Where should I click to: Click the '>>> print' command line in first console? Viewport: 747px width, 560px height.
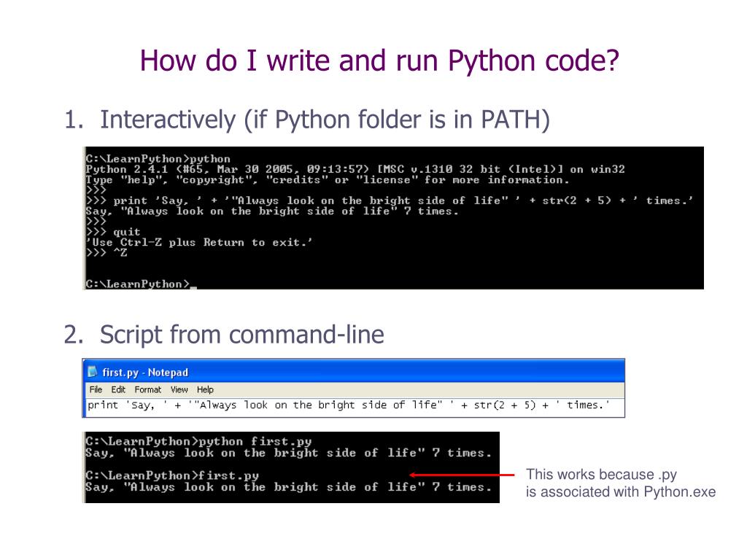coord(390,201)
